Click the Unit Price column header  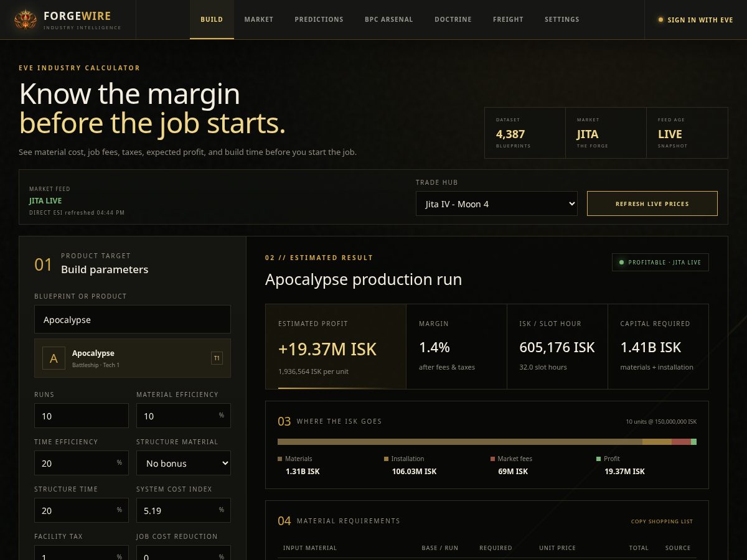pyautogui.click(x=557, y=548)
